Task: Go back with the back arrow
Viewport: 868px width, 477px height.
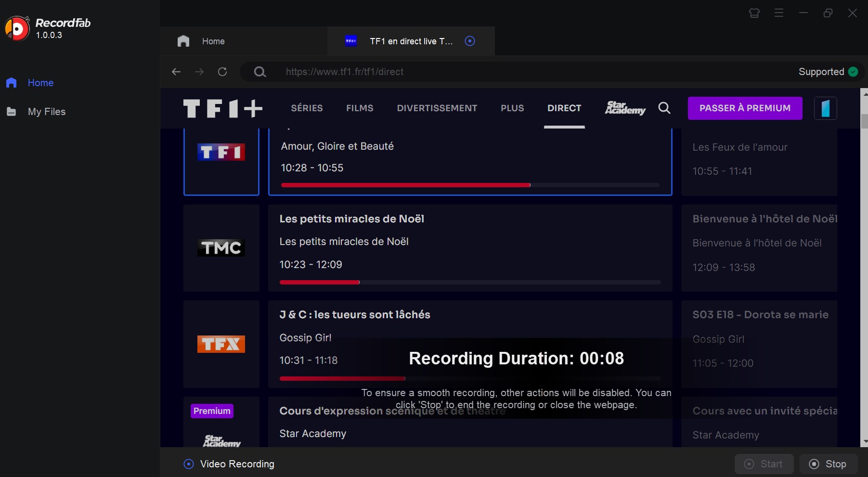Action: (x=176, y=72)
